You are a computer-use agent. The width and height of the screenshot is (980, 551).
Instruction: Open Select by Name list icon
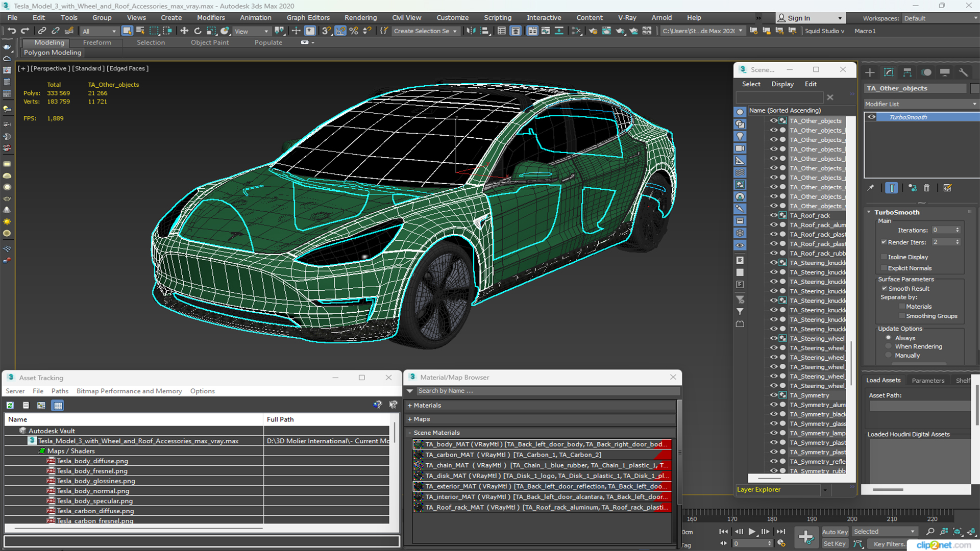140,31
